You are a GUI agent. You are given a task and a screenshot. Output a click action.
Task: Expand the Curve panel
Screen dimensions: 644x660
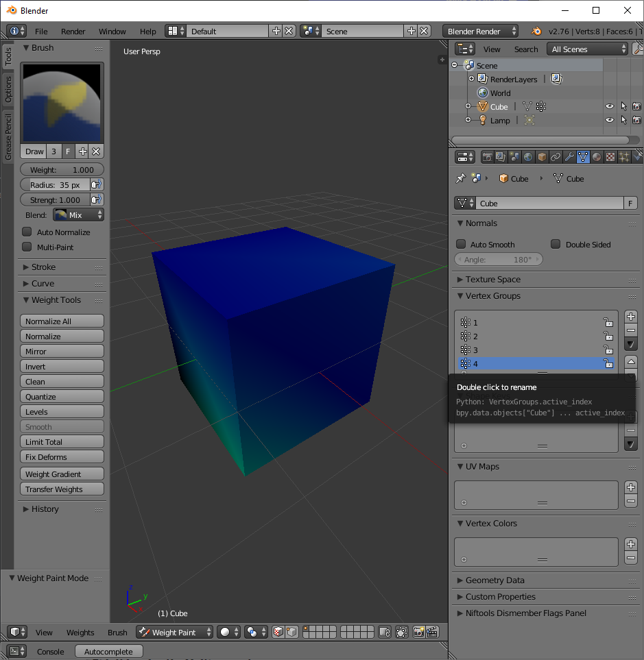[x=43, y=283]
